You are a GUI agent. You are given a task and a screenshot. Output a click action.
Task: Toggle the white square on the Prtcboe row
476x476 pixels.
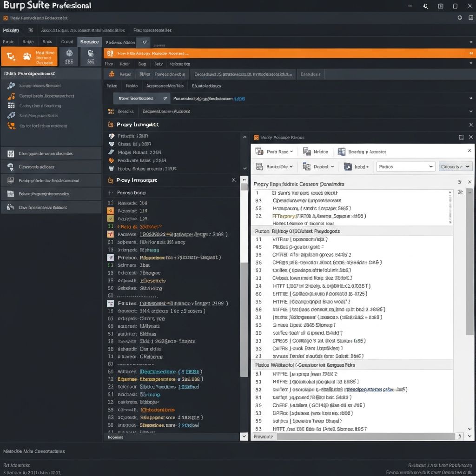point(110,258)
